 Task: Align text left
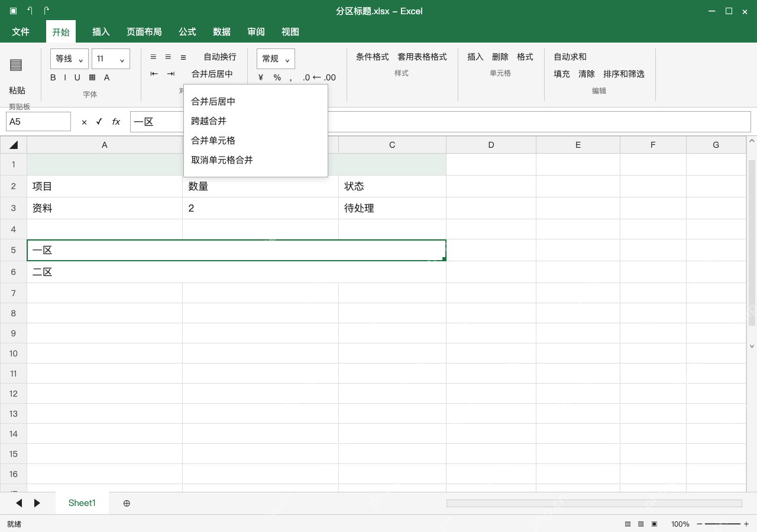[x=153, y=57]
